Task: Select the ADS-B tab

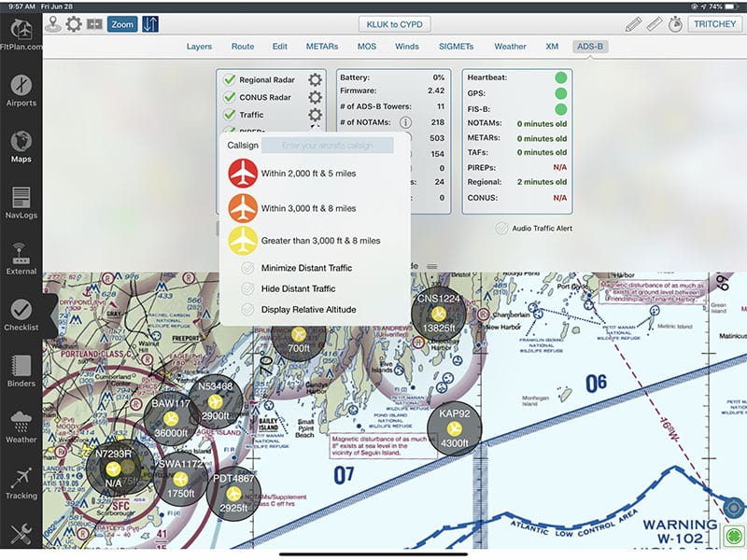Action: click(590, 47)
